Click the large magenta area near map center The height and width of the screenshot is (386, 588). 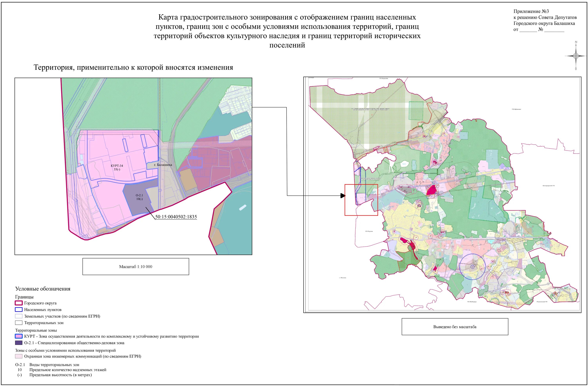point(432,190)
